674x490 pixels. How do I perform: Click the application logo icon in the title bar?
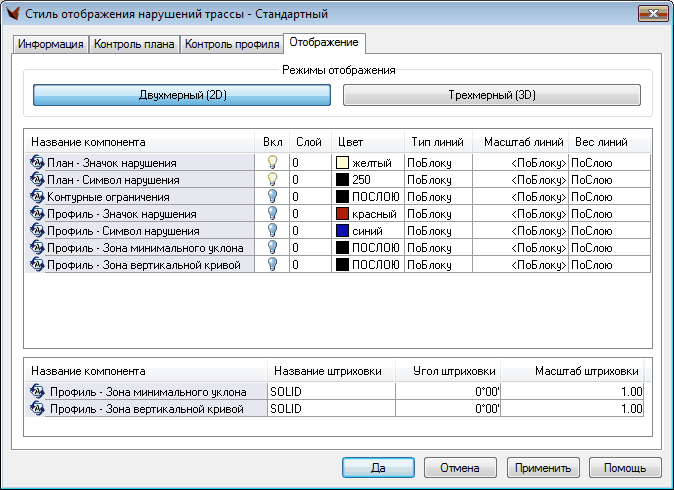[13, 14]
